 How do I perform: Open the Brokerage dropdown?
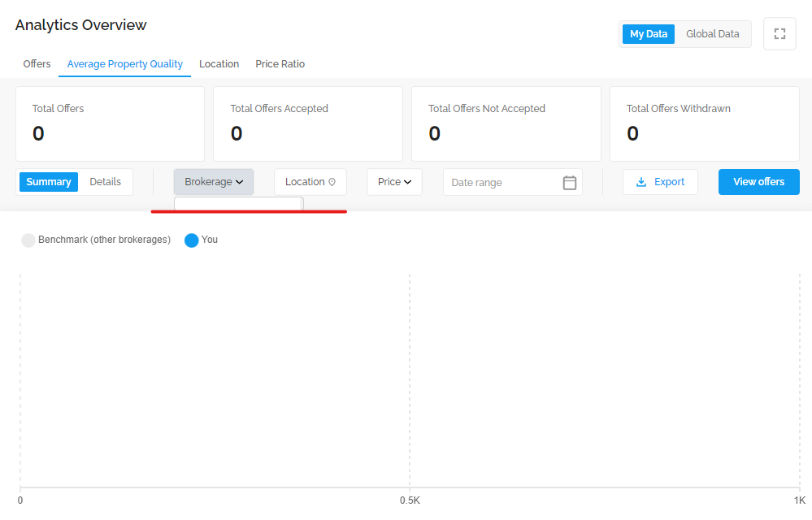(x=214, y=182)
